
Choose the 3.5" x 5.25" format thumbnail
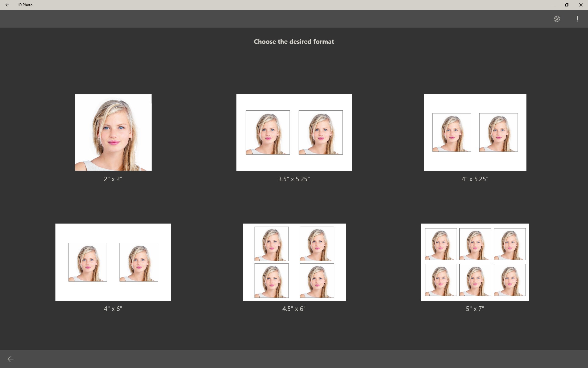click(x=294, y=132)
